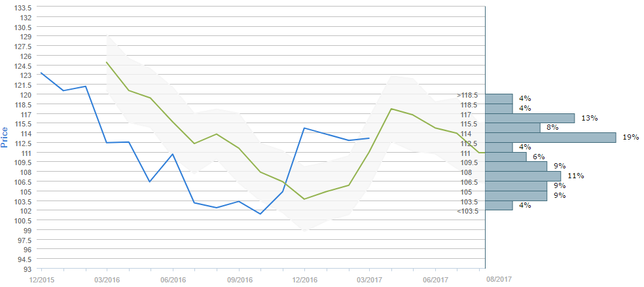Click the 6% histogram bar
The width and height of the screenshot is (644, 287).
click(506, 157)
